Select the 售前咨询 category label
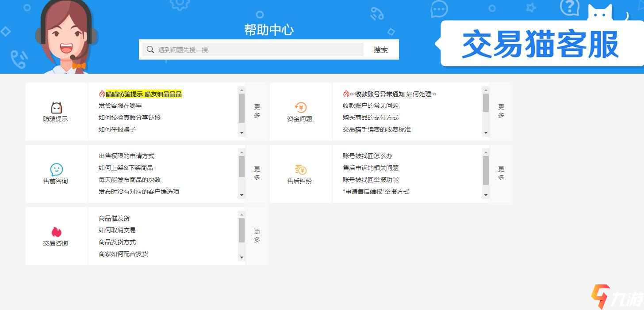The image size is (644, 310). click(x=56, y=181)
